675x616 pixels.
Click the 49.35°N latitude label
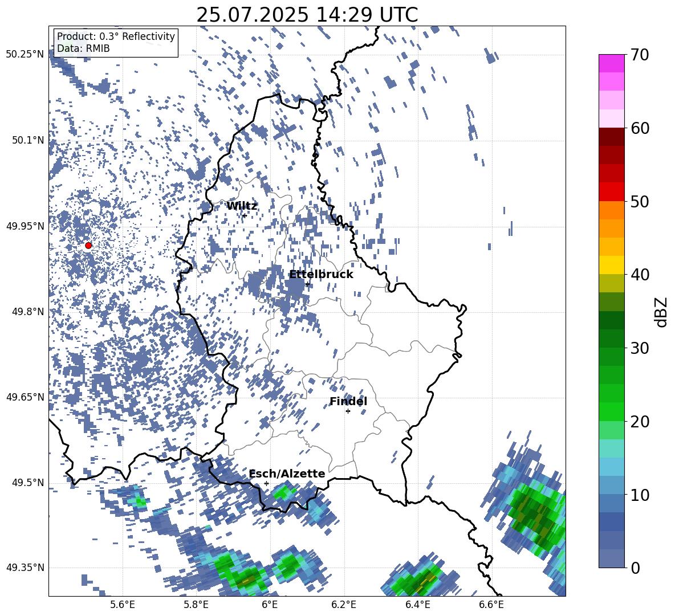[25, 568]
